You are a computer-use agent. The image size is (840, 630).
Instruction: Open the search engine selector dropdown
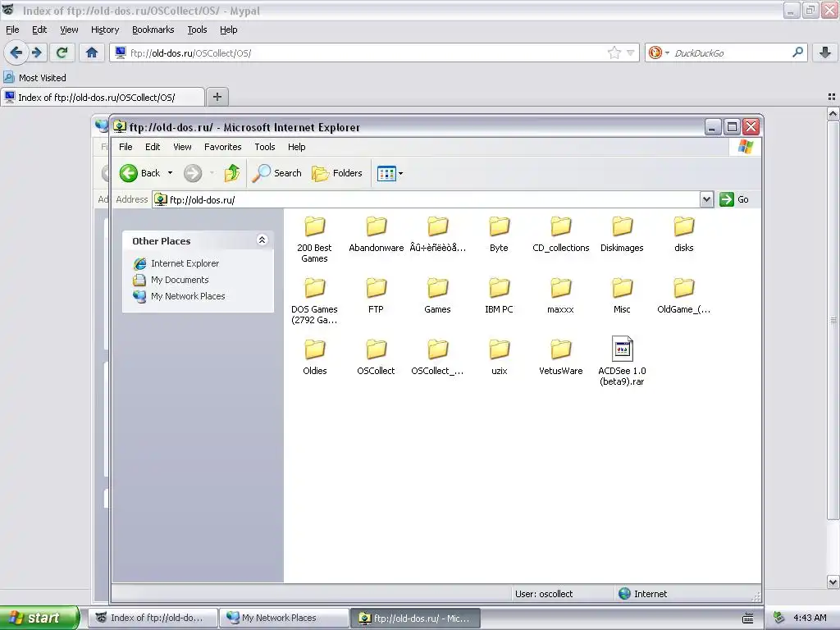(x=659, y=52)
